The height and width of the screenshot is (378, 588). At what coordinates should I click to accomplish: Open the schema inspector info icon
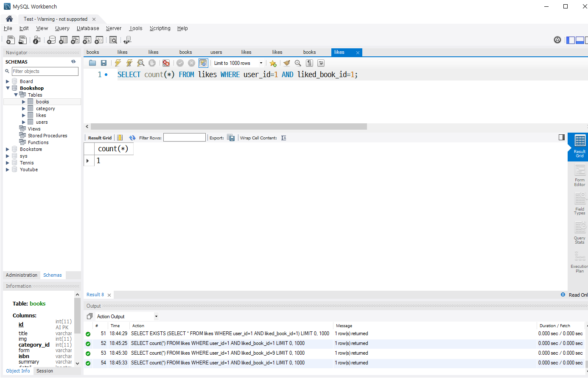(x=37, y=40)
